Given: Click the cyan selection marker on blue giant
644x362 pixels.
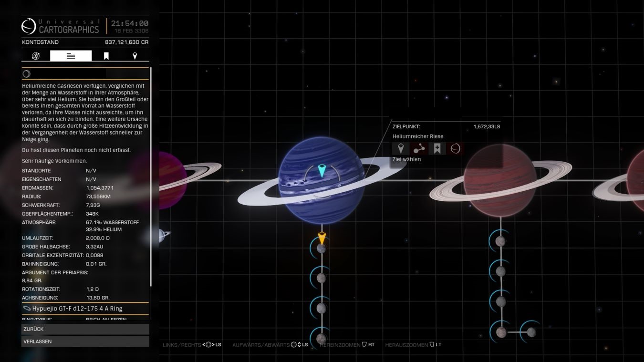Looking at the screenshot, I should 322,170.
